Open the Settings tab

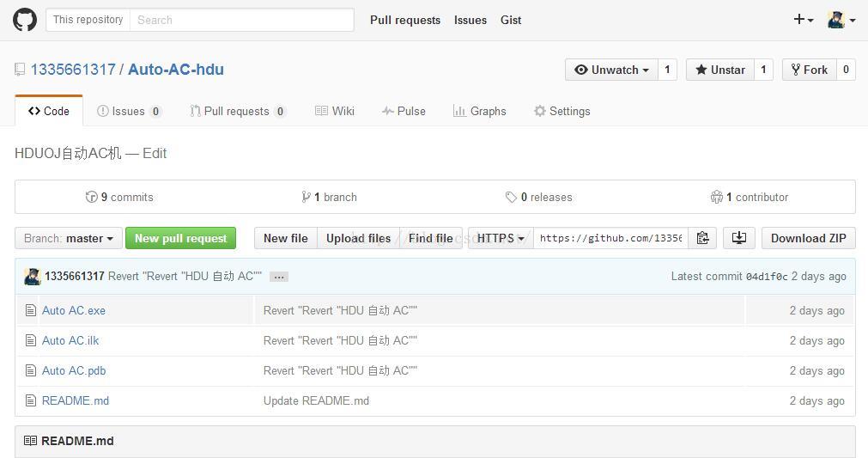(x=561, y=112)
